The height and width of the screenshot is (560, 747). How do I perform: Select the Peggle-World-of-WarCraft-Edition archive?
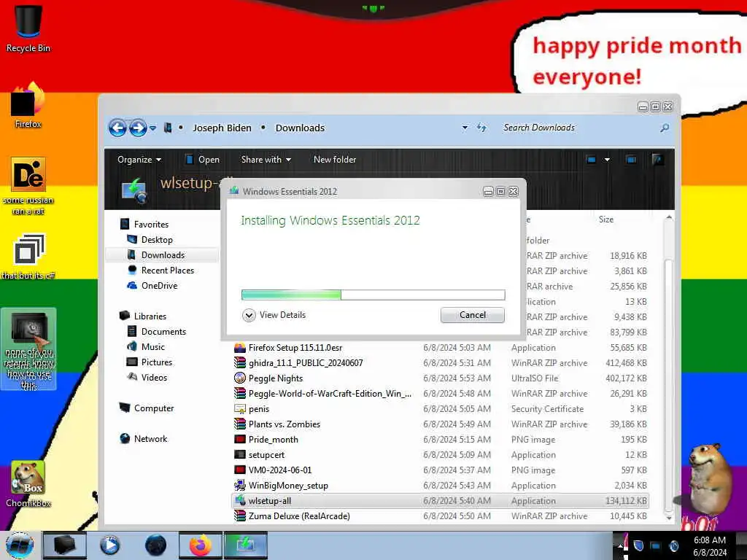point(441,393)
